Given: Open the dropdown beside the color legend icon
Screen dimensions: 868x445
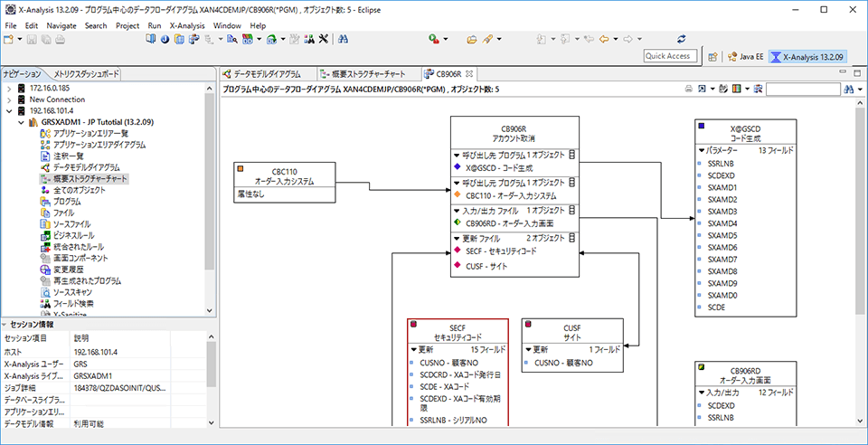Looking at the screenshot, I should point(747,89).
